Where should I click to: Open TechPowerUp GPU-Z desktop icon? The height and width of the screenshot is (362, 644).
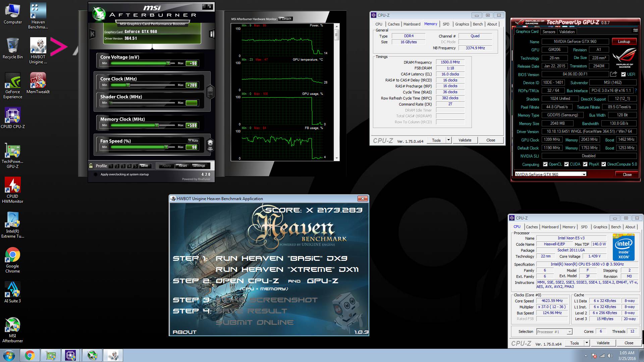(13, 156)
